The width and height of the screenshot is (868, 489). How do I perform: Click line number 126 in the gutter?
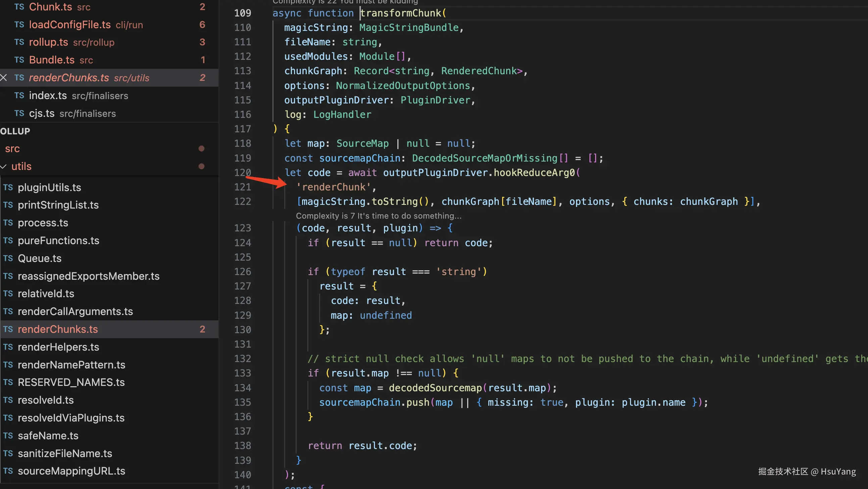(243, 272)
